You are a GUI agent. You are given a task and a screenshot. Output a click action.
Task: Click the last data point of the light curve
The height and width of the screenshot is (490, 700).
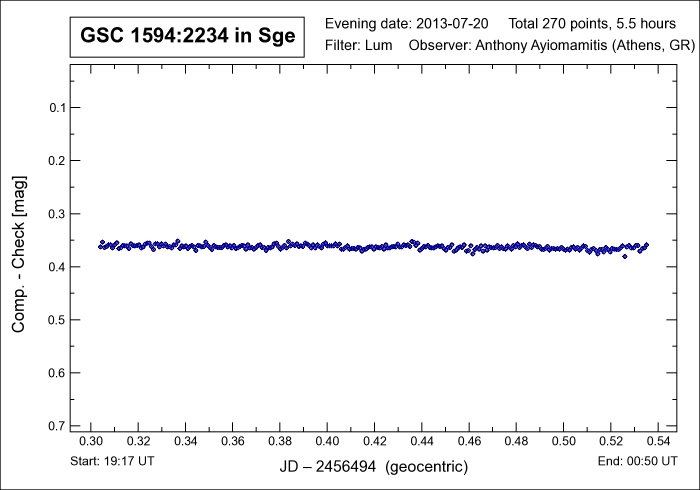(x=646, y=245)
